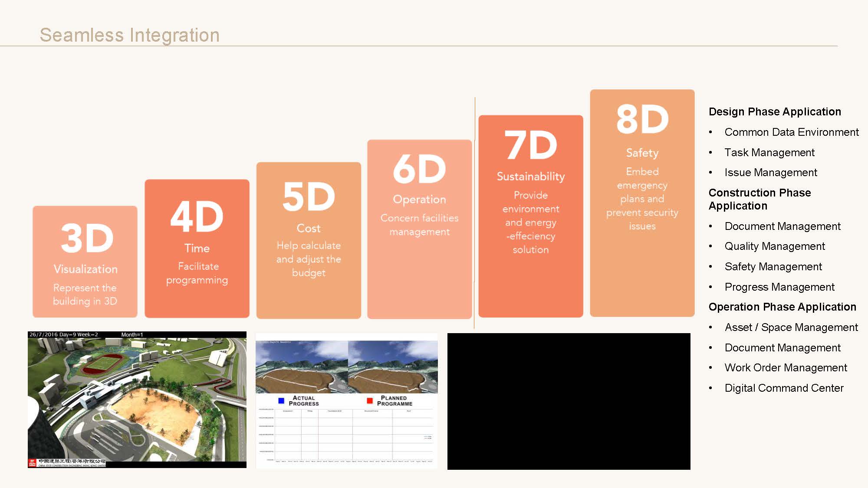Image resolution: width=868 pixels, height=488 pixels.
Task: Click the Seamless Integration title
Action: (129, 35)
